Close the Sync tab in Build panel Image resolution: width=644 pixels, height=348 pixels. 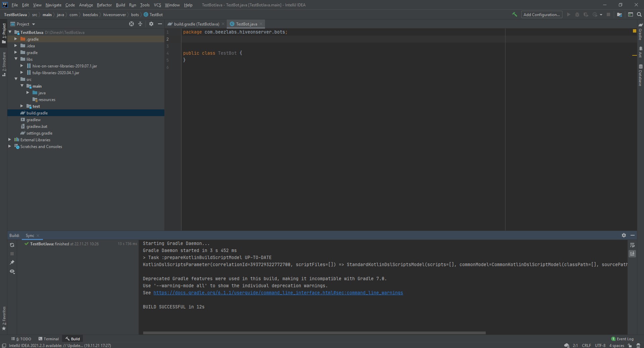(x=38, y=235)
